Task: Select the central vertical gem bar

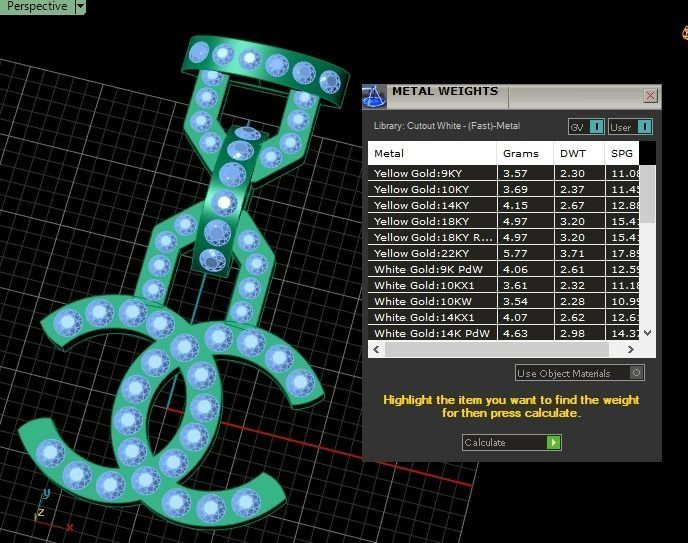Action: pos(228,202)
